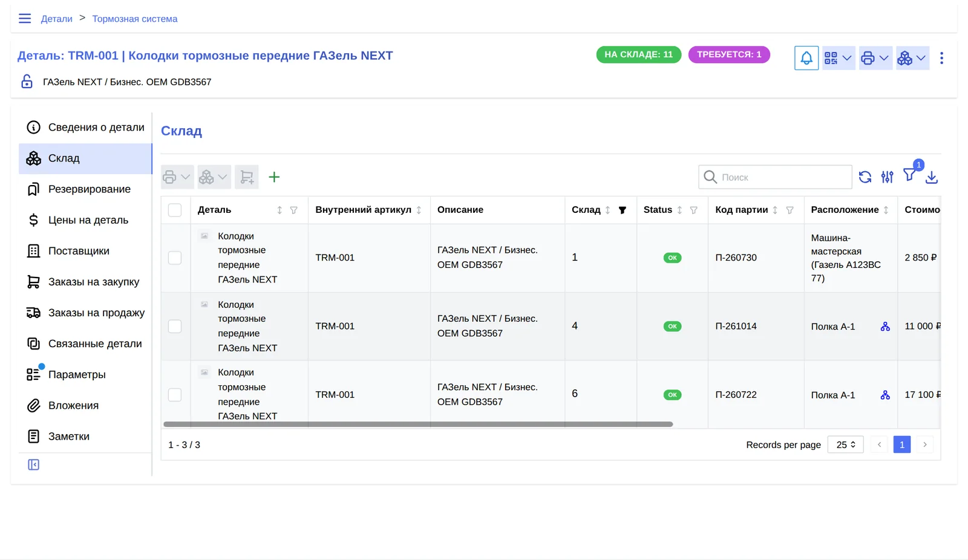Expand the header print actions dropdown
This screenshot has width=968, height=560.
point(875,58)
